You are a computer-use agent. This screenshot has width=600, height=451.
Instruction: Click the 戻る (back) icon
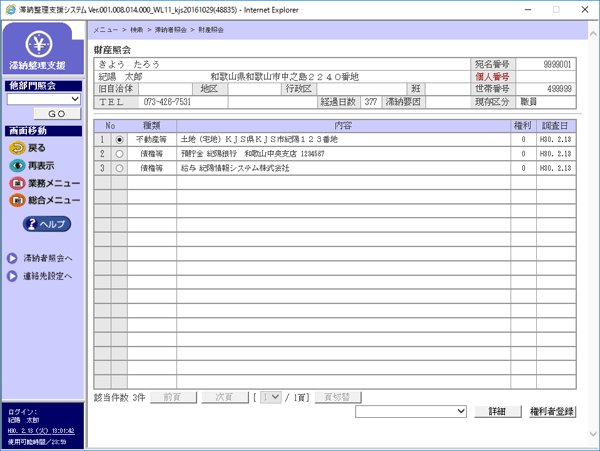click(17, 147)
